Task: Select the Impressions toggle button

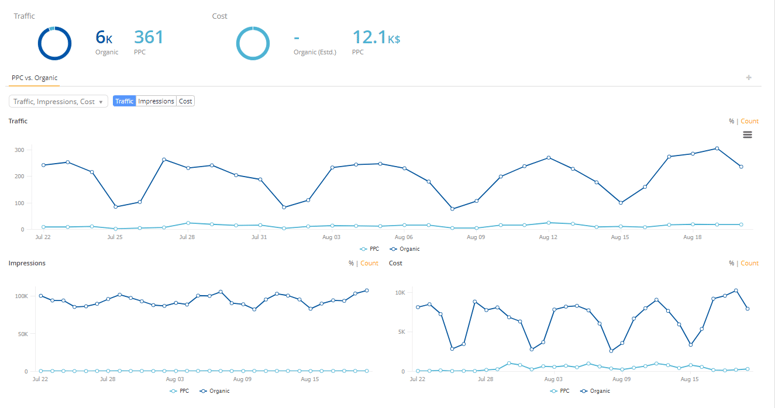Action: tap(156, 101)
